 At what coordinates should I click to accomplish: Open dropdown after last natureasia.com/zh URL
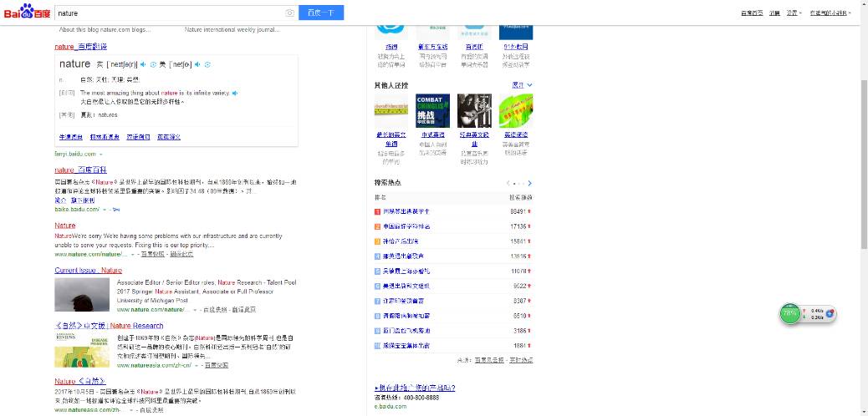coord(130,410)
